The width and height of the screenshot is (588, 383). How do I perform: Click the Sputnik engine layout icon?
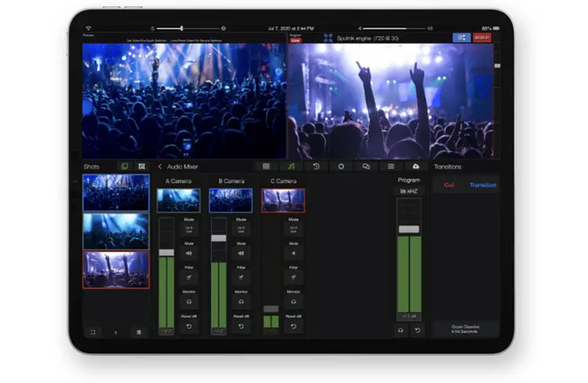point(328,38)
